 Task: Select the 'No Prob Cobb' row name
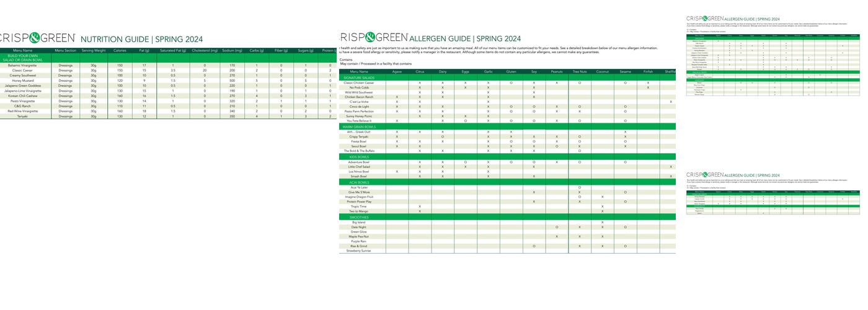click(x=359, y=87)
